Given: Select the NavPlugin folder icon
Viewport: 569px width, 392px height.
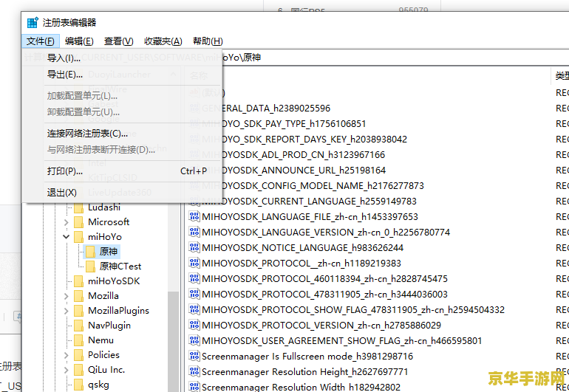Looking at the screenshot, I should point(79,326).
